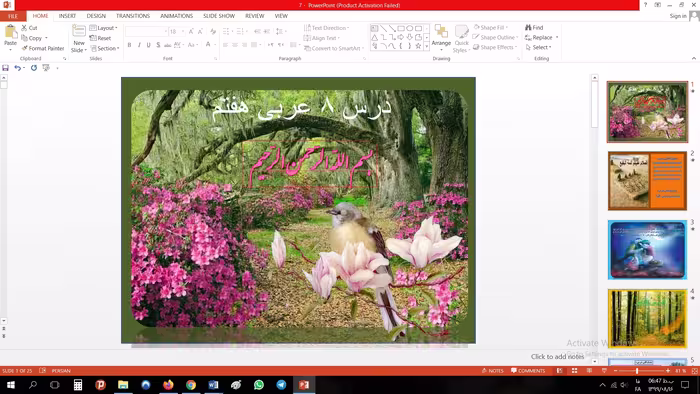Open the Shape Effects dropdown
Screen dimensions: 700x394
(495, 47)
